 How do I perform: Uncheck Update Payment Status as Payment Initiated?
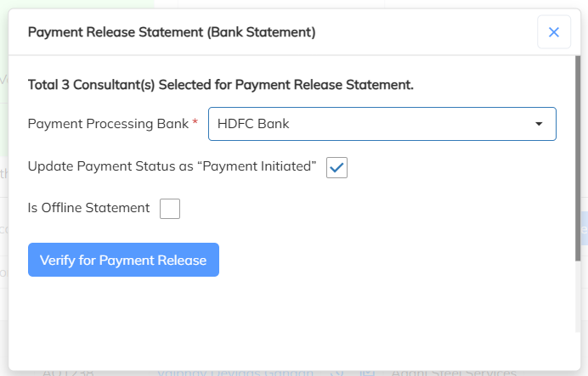(336, 167)
